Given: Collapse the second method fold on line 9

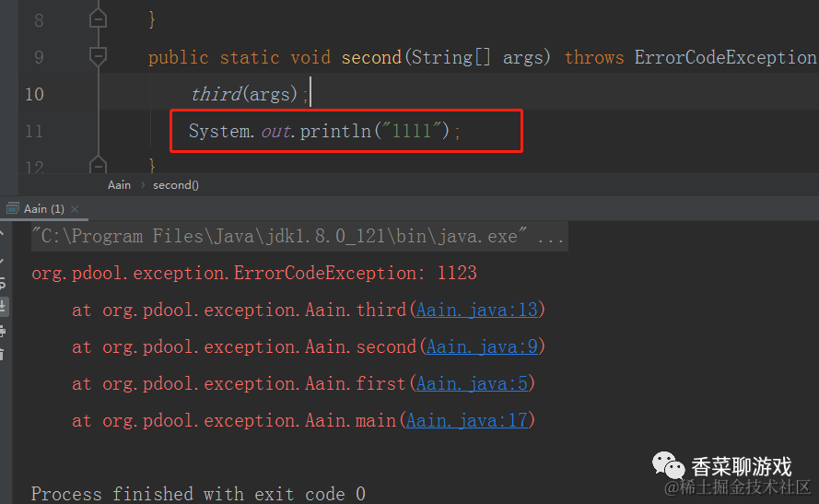Looking at the screenshot, I should point(99,56).
